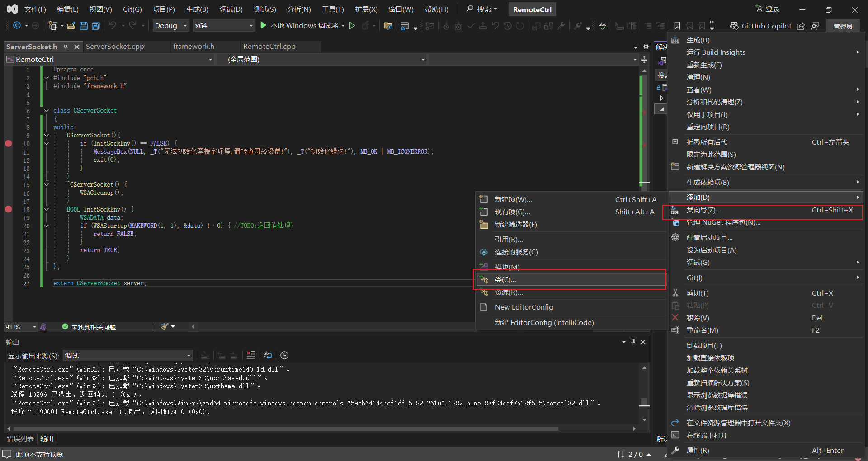This screenshot has width=868, height=461.
Task: Open the x64 platform dropdown
Action: click(x=224, y=26)
